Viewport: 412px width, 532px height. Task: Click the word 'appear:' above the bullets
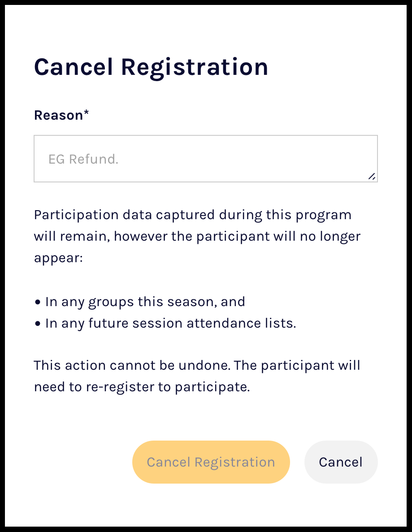pyautogui.click(x=58, y=259)
